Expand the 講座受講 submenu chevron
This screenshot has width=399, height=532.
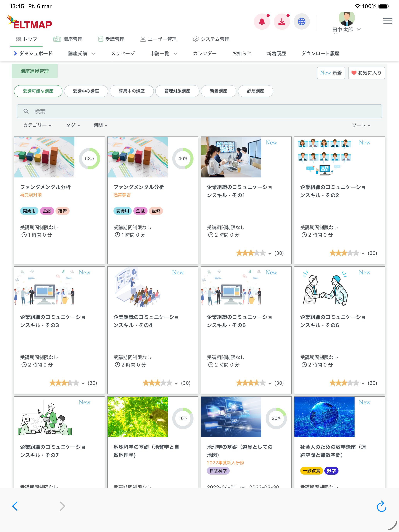[94, 53]
